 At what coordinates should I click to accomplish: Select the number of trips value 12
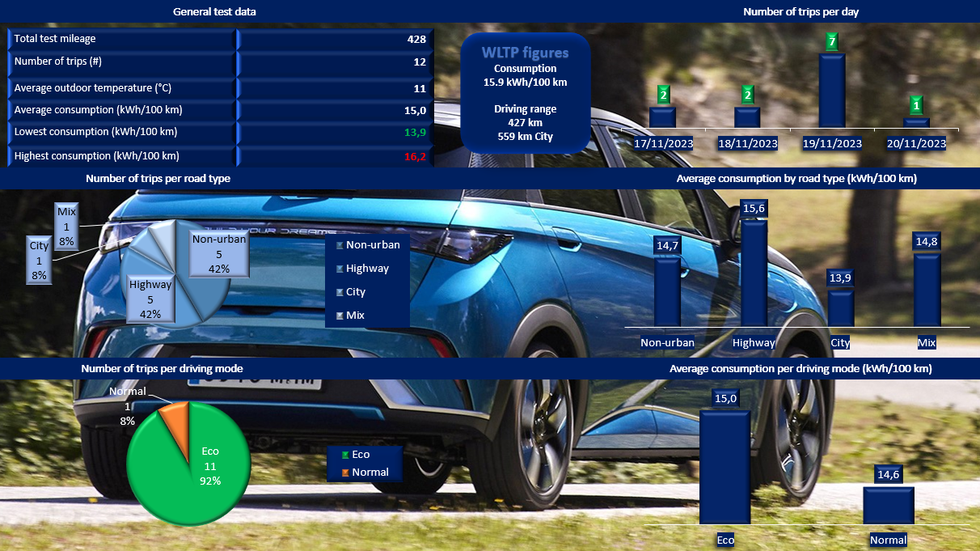coord(420,62)
